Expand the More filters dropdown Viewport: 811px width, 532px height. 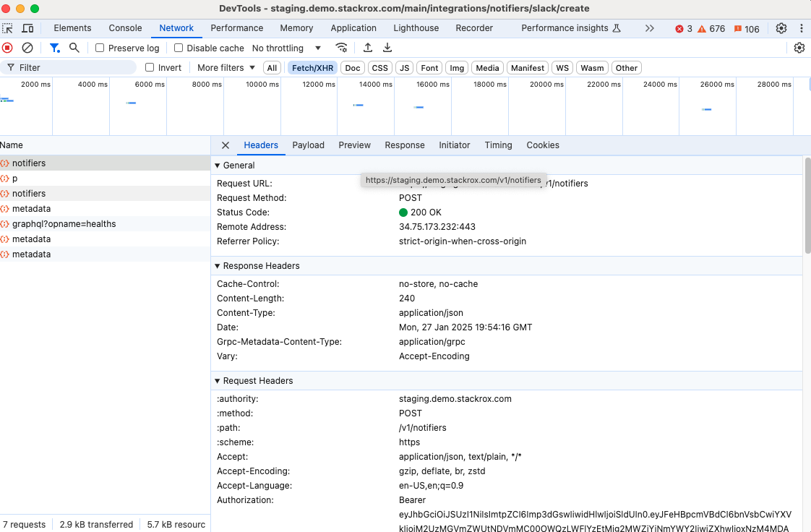click(x=226, y=68)
